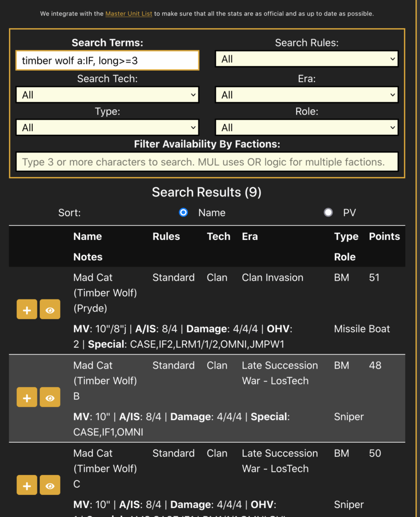Click the Search Terms text field
420x517 pixels.
(107, 60)
